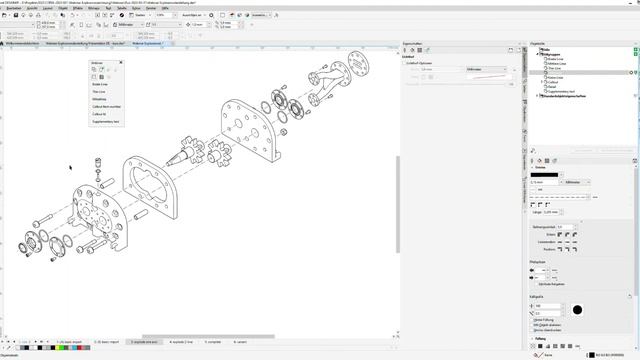Apply Supplementary text style from floating panel
The width and height of the screenshot is (640, 360).
coord(106,122)
